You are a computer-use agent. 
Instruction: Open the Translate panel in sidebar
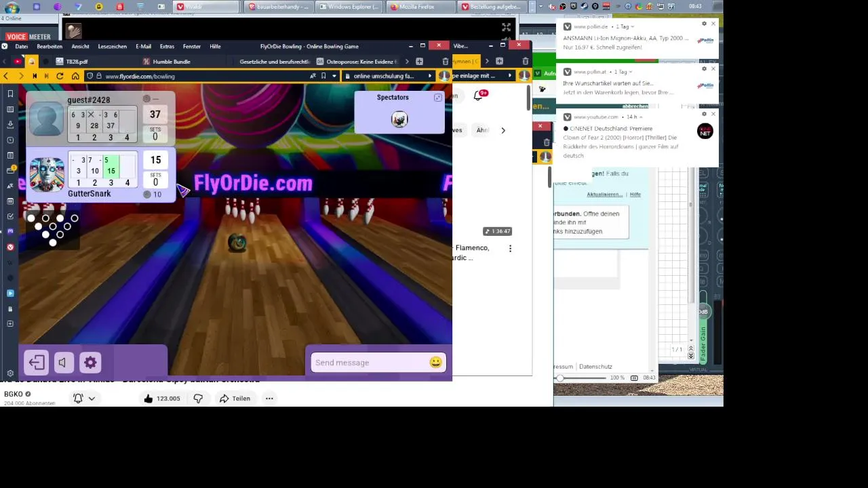[x=10, y=186]
